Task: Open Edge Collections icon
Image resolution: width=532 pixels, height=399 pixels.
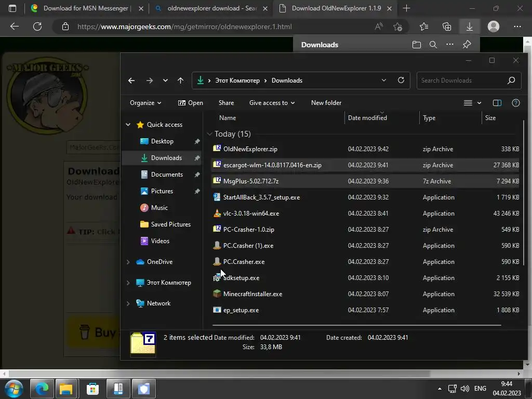Action: [447, 26]
